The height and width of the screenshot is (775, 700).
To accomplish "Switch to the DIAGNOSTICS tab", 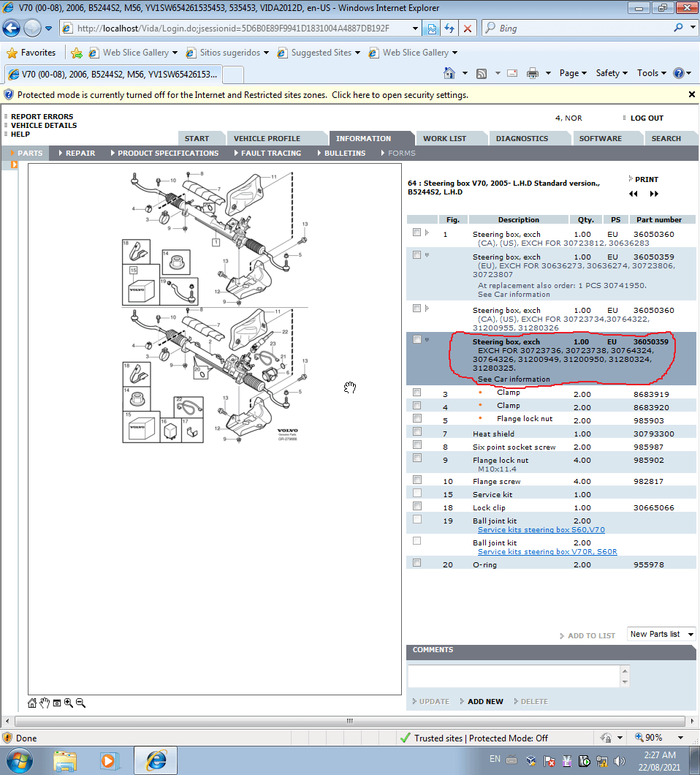I will [x=522, y=138].
